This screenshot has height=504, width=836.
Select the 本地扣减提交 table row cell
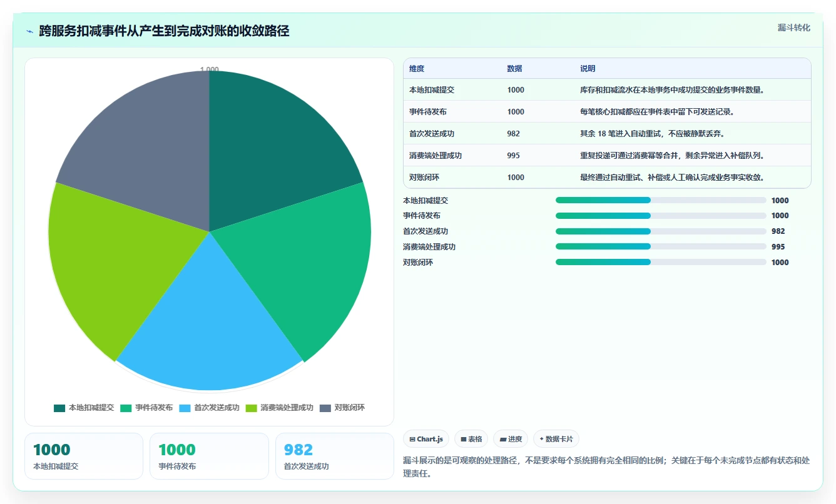[432, 90]
